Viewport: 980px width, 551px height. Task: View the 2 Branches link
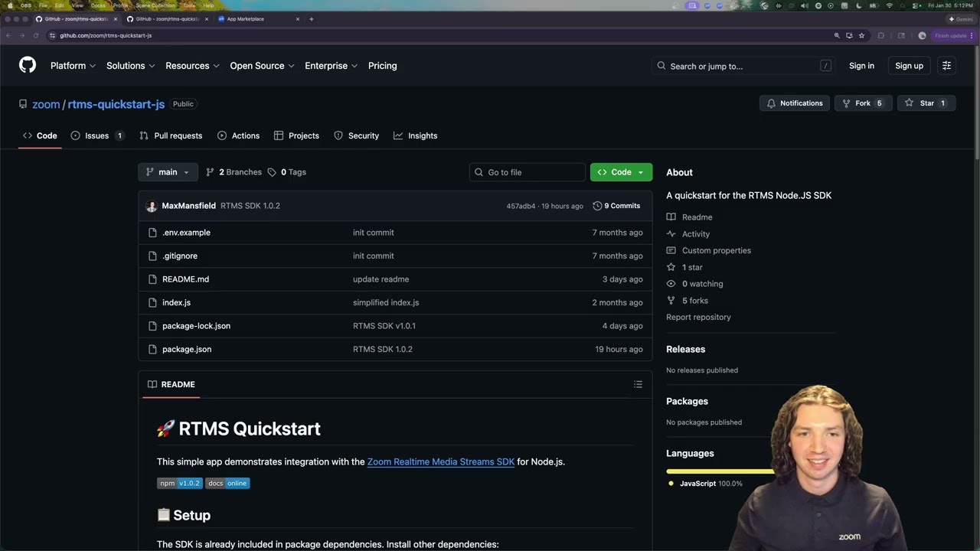pos(234,172)
